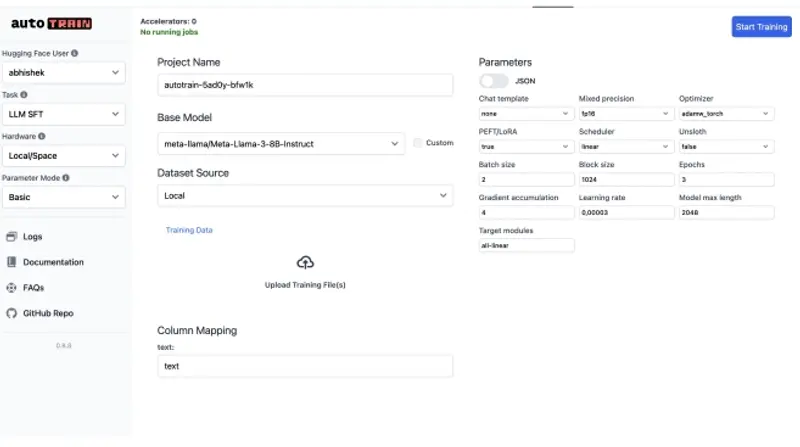
Task: Open the Hugging Face User dropdown
Action: (64, 72)
